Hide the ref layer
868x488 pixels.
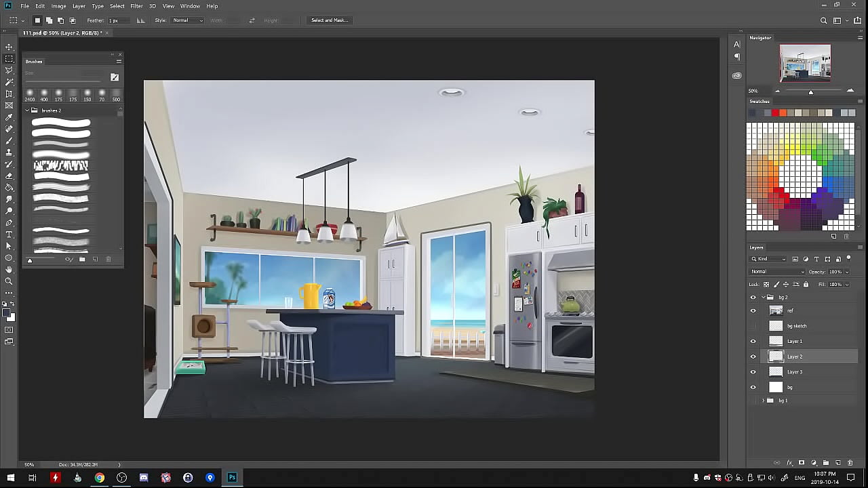pos(753,310)
